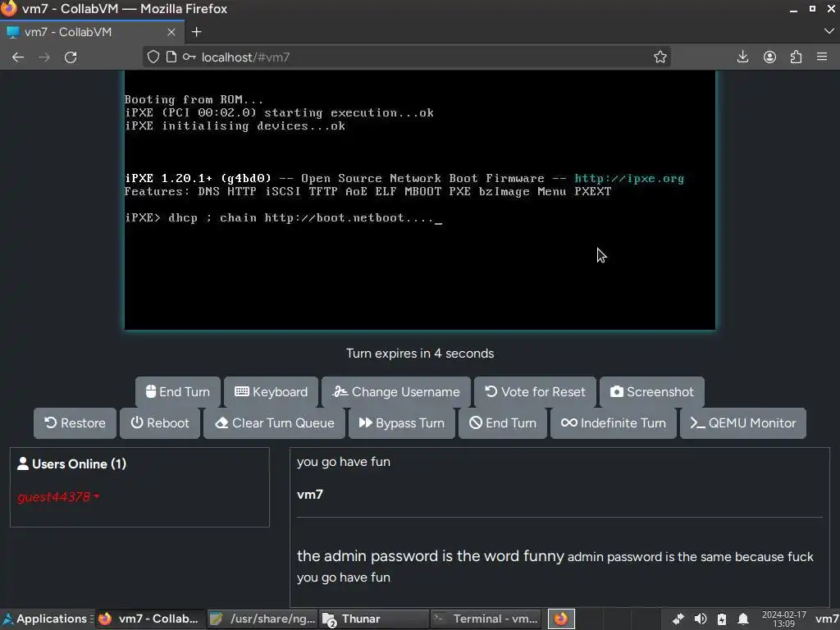Click the Turn expires countdown text
Image resolution: width=840 pixels, height=630 pixels.
[x=420, y=354]
